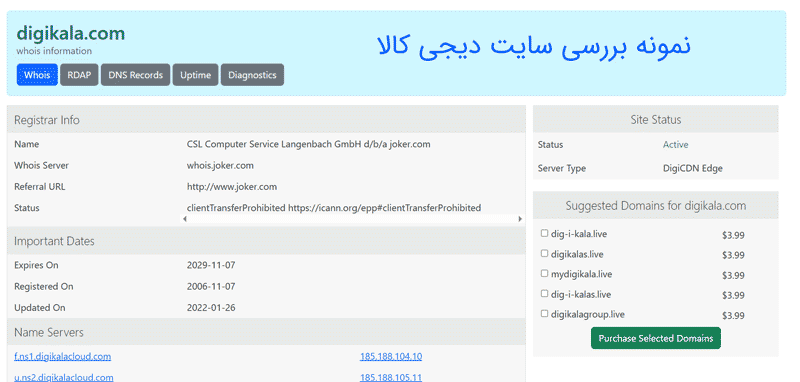Click the Active site status value

coord(676,145)
